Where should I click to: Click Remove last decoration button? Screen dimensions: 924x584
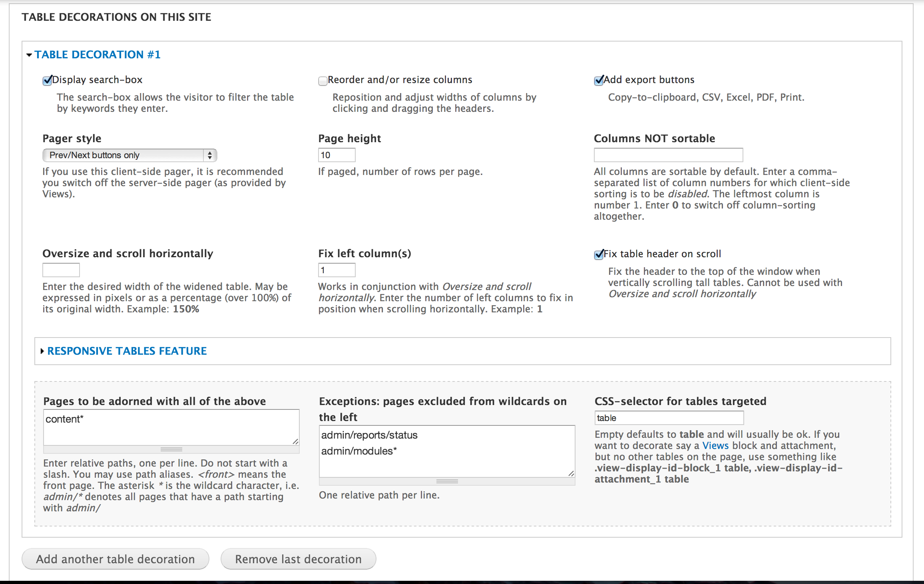pos(298,559)
